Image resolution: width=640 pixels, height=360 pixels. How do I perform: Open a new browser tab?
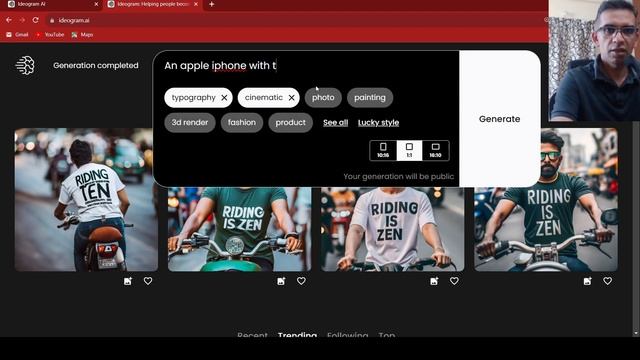211,4
